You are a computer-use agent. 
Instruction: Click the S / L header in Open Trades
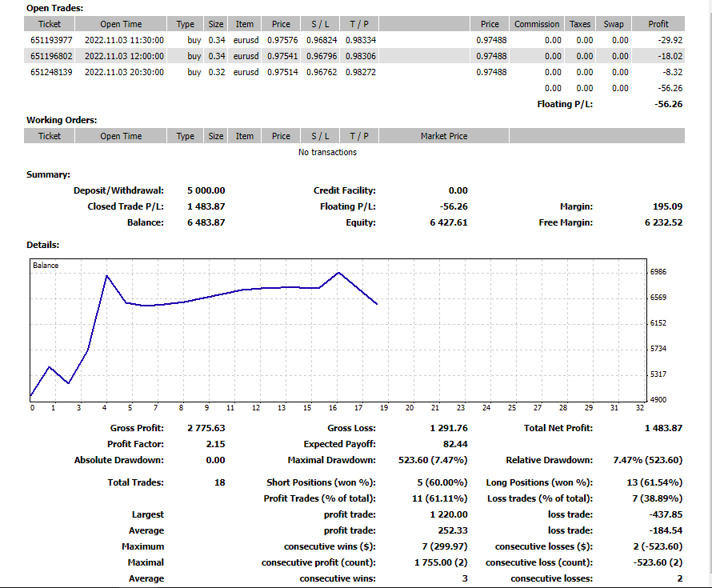click(320, 24)
